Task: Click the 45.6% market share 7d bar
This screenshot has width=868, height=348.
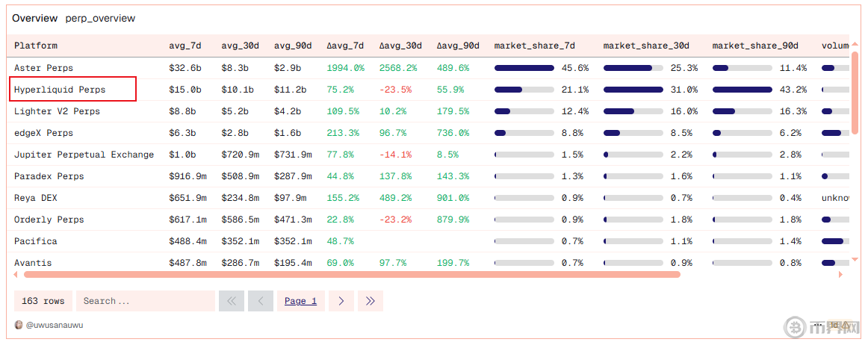Action: point(524,68)
